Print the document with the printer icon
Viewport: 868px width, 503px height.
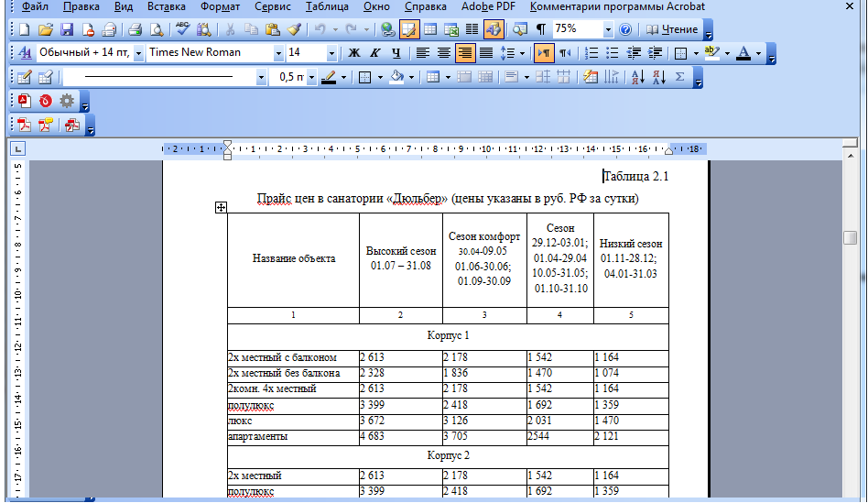click(136, 29)
